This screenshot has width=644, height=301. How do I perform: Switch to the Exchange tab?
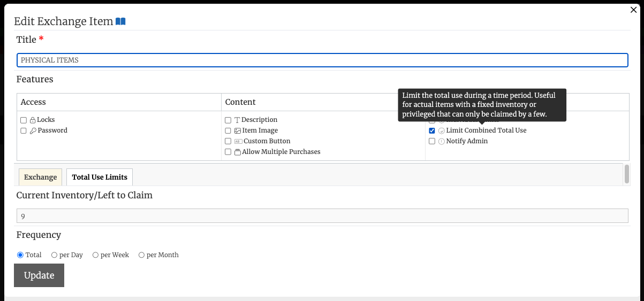[x=40, y=177]
